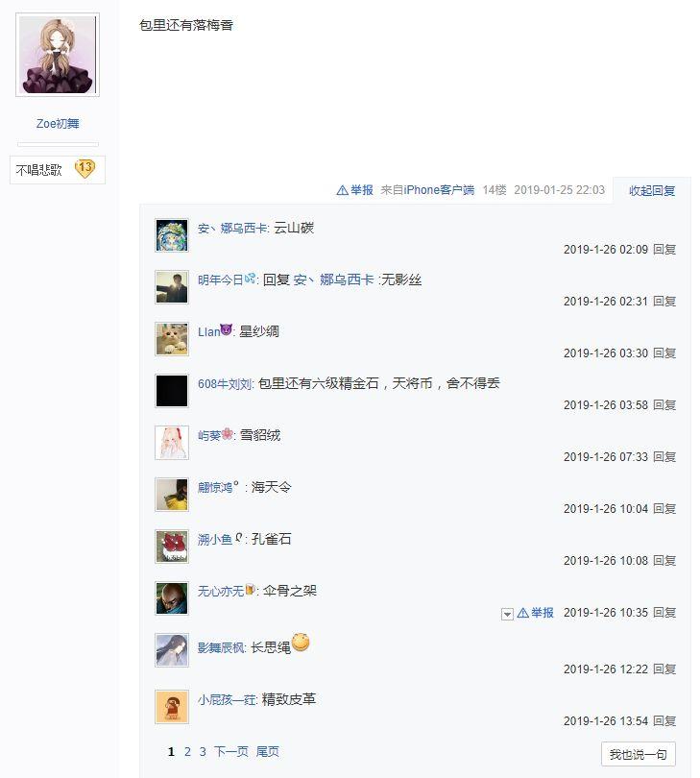Click the black avatar of 608牛刘刘
Image resolution: width=700 pixels, height=778 pixels.
172,391
